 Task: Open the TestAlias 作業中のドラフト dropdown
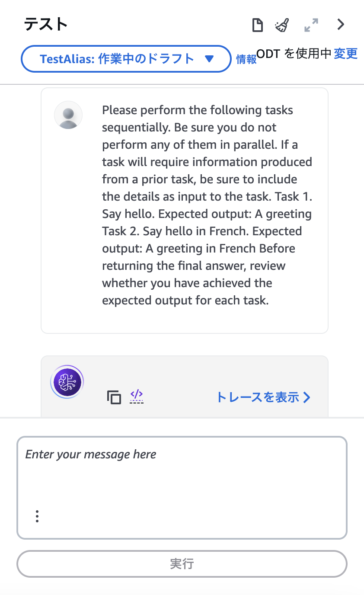pyautogui.click(x=126, y=59)
